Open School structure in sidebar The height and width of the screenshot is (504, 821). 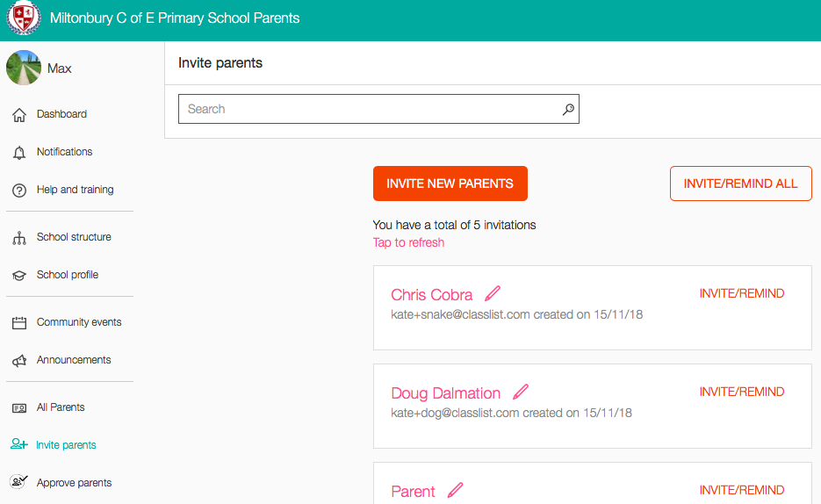click(73, 237)
